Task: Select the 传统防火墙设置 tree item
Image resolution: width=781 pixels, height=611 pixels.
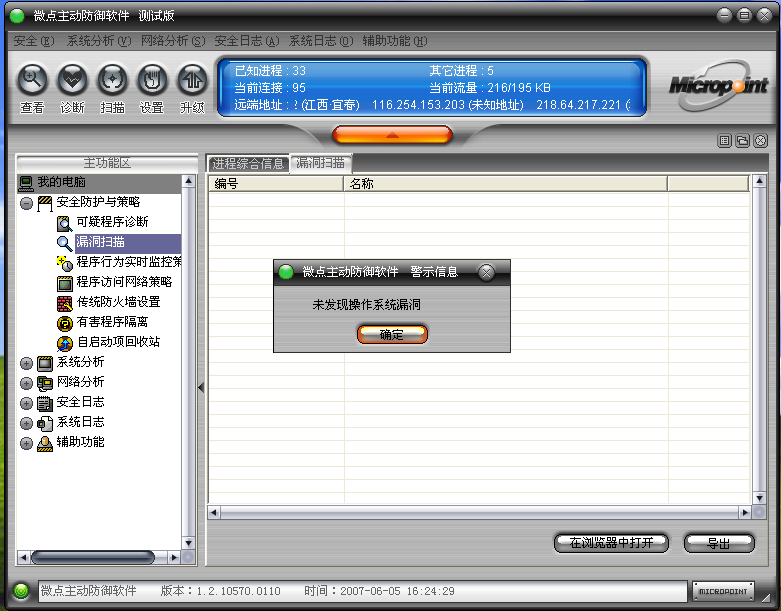Action: coord(119,302)
